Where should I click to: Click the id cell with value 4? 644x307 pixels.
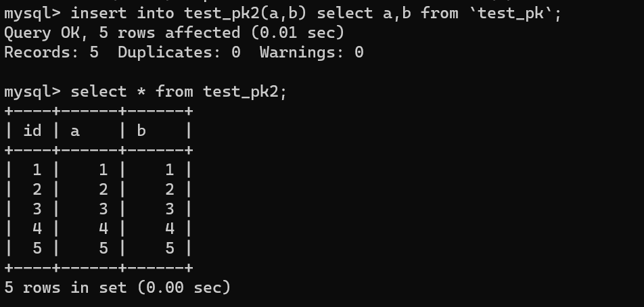[x=37, y=229]
